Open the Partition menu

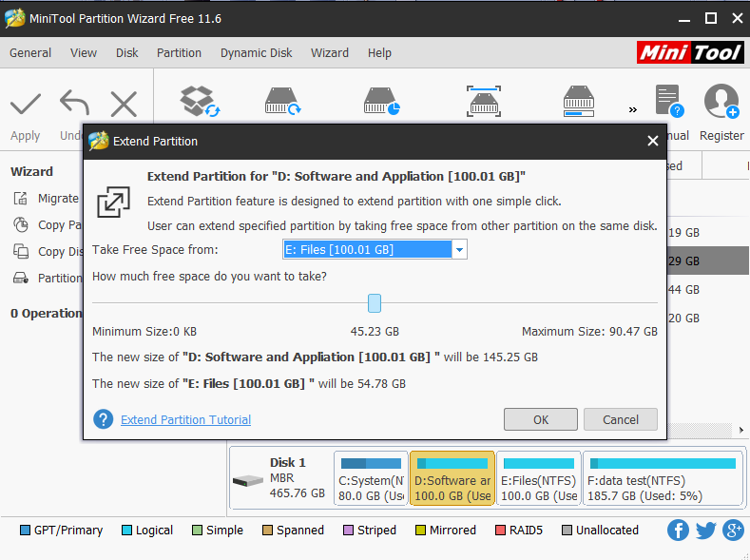tap(179, 52)
